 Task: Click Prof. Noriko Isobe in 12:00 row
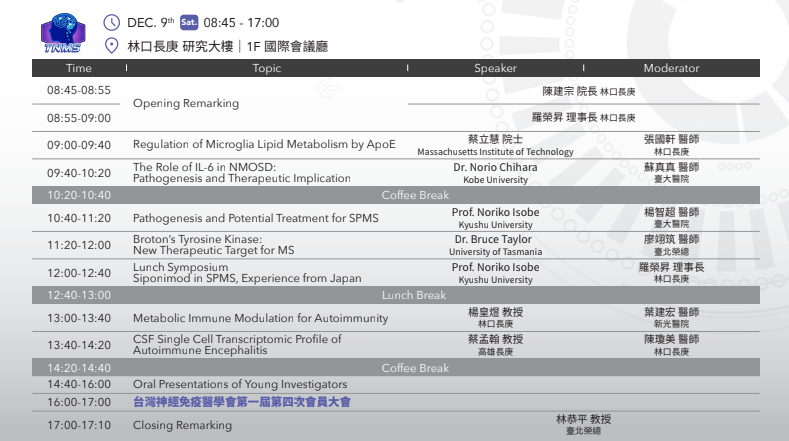pyautogui.click(x=495, y=267)
